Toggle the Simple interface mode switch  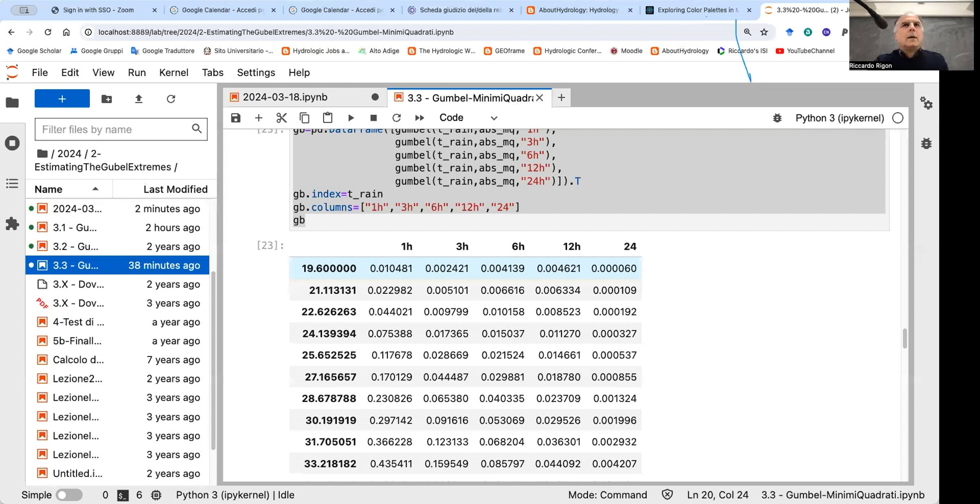69,495
